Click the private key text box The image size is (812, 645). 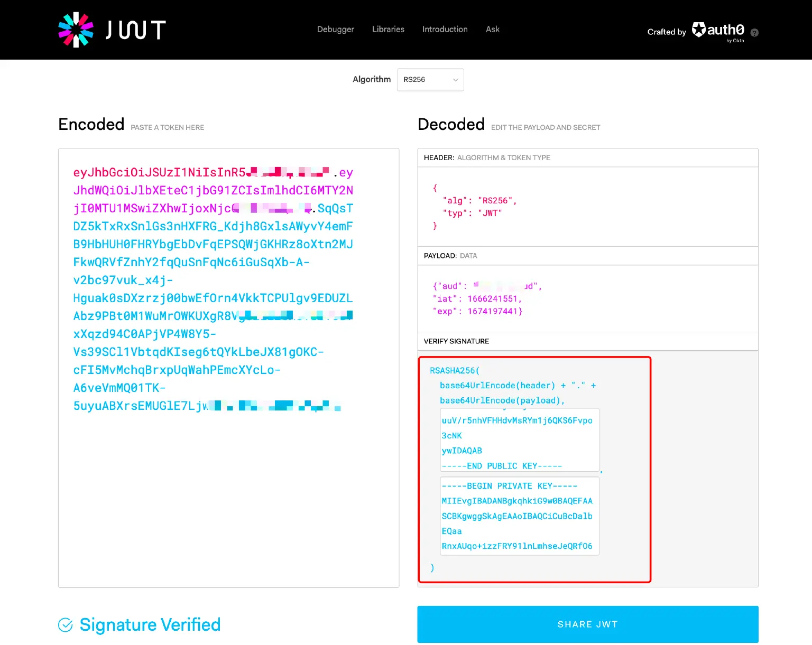pyautogui.click(x=519, y=516)
